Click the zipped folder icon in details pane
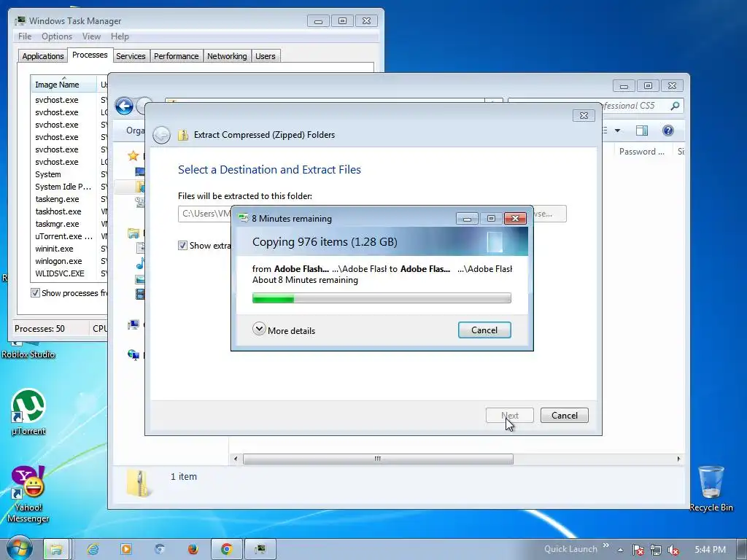This screenshot has width=747, height=560. (139, 483)
